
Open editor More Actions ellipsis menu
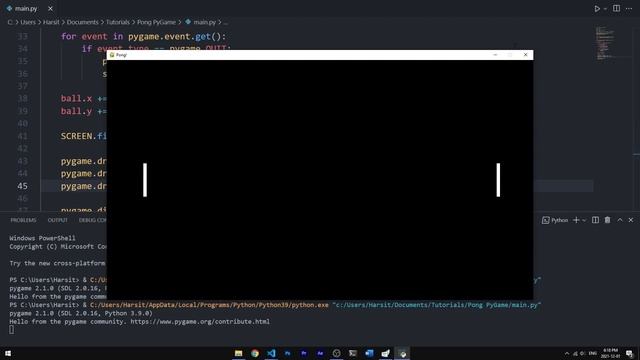pyautogui.click(x=629, y=9)
